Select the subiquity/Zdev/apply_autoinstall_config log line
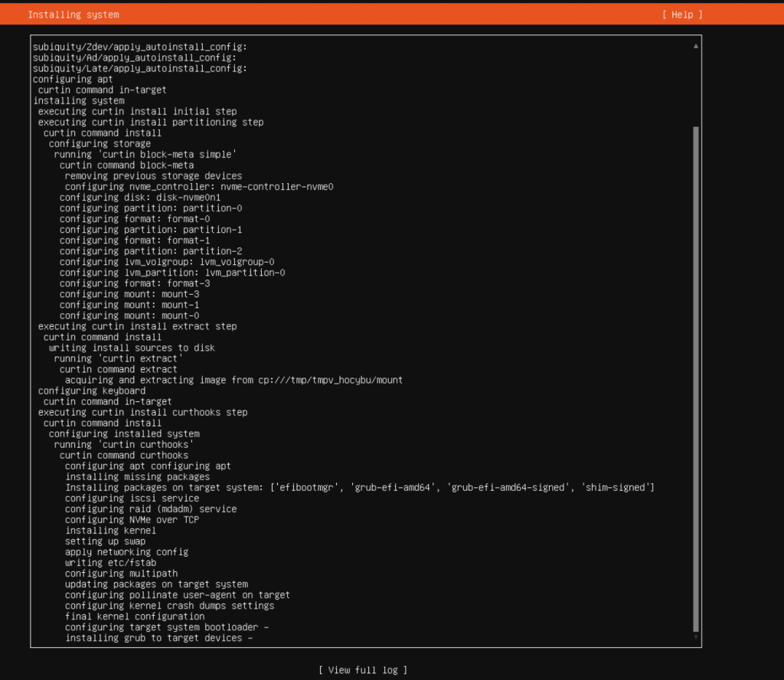784x680 pixels. (x=140, y=47)
